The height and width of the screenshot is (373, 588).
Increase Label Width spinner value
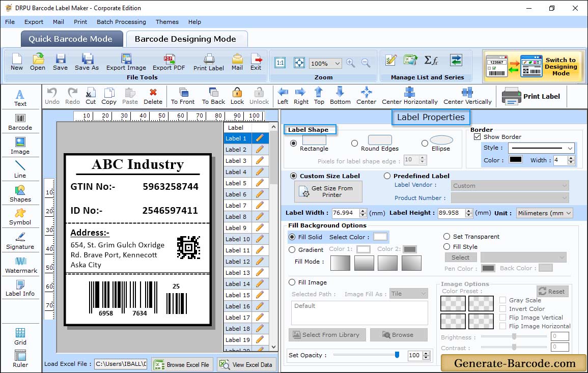tap(362, 211)
